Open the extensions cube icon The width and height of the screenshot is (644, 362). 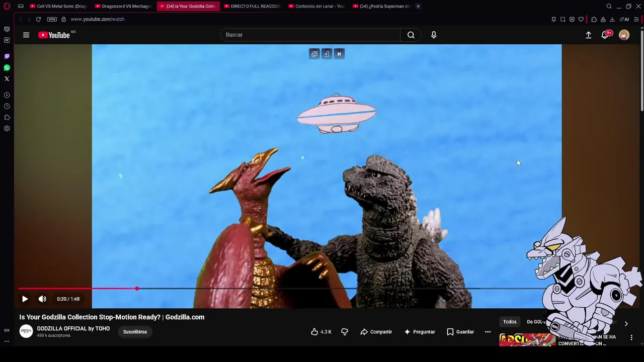(x=594, y=19)
